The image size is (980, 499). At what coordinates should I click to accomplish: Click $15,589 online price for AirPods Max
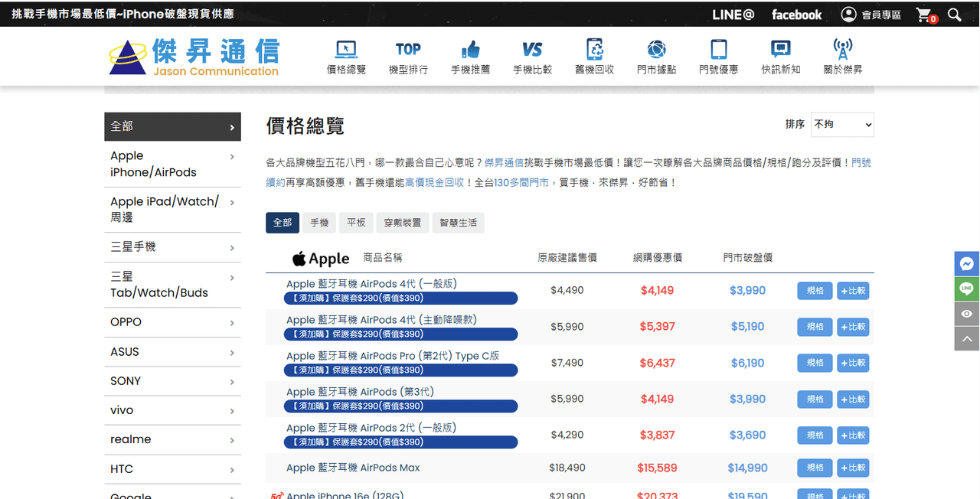point(657,468)
